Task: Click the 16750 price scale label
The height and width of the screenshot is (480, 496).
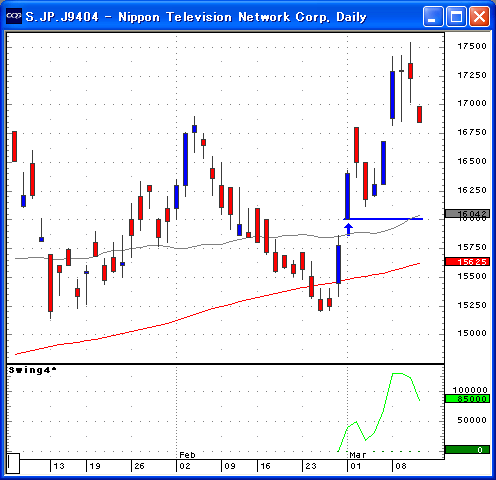Action: 472,132
